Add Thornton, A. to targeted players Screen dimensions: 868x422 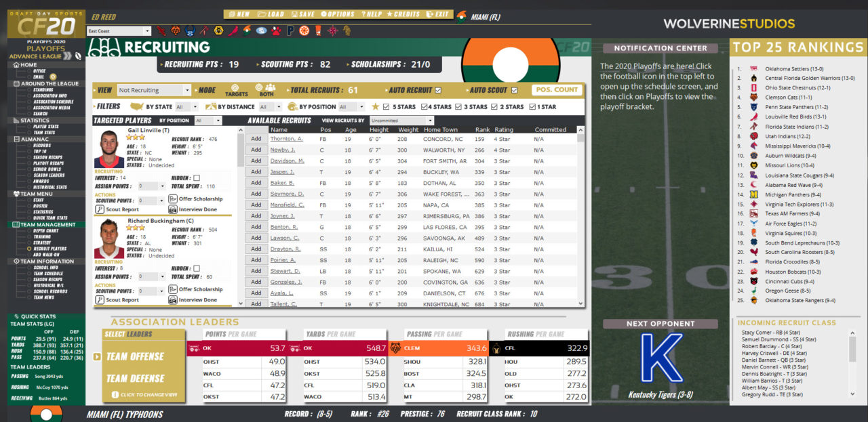[x=256, y=139]
